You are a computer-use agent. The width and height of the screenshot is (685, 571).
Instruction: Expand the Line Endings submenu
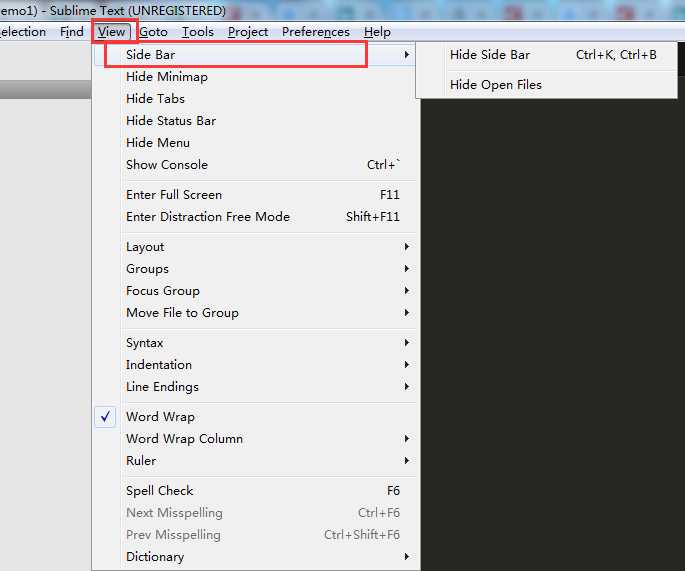[x=255, y=387]
